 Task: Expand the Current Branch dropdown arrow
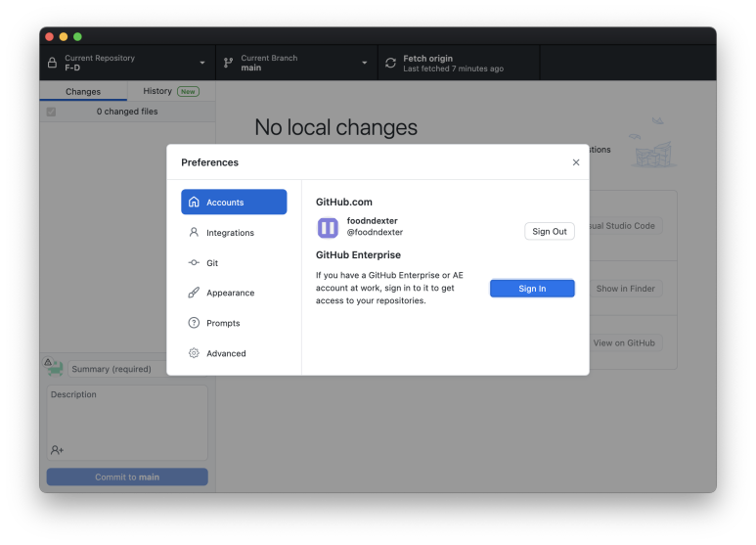pyautogui.click(x=365, y=63)
